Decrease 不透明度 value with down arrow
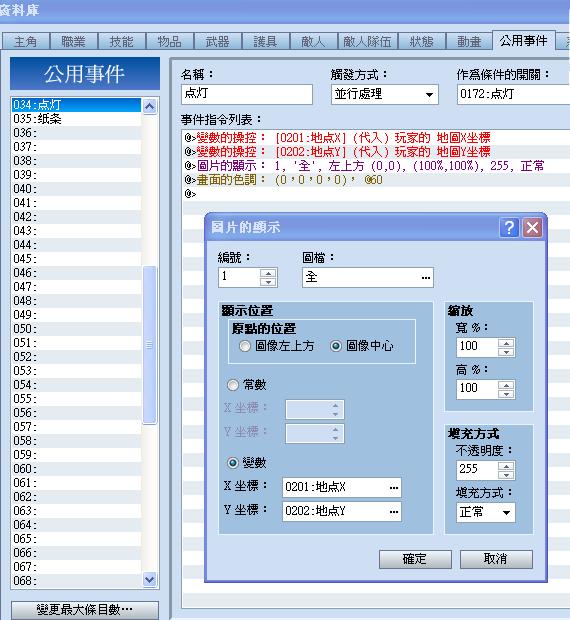Screen dimensions: 570x620 point(506,475)
